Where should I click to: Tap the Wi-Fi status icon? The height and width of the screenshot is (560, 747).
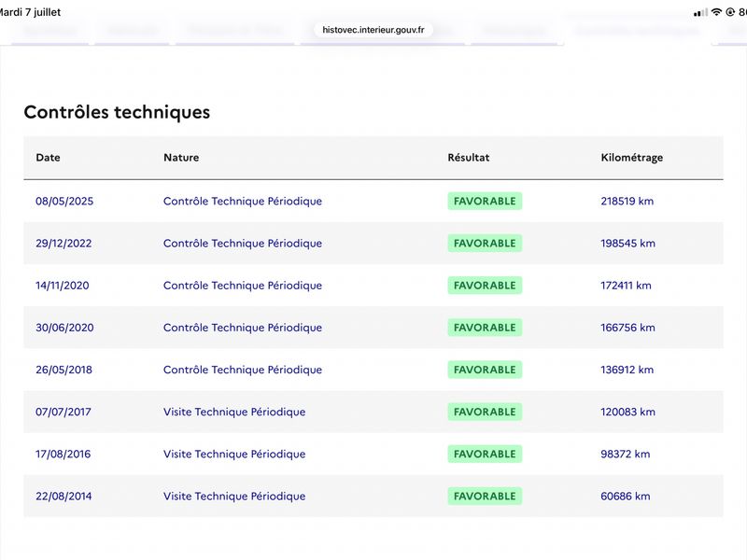click(x=716, y=12)
